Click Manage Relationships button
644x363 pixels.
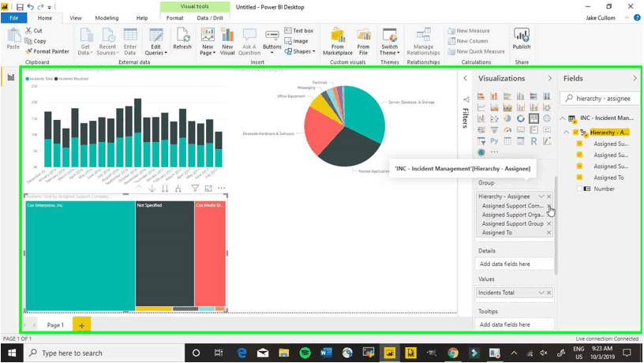pos(424,42)
